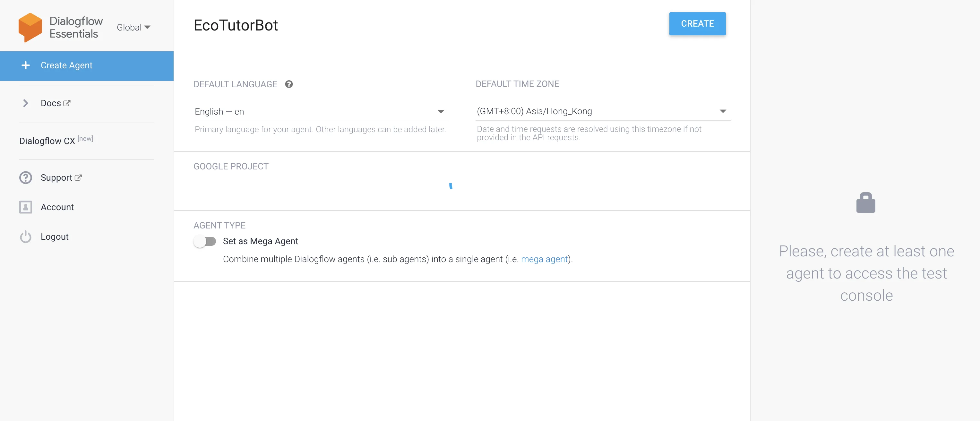
Task: Open the Asia/Hong_Kong time zone dropdown
Action: 603,111
